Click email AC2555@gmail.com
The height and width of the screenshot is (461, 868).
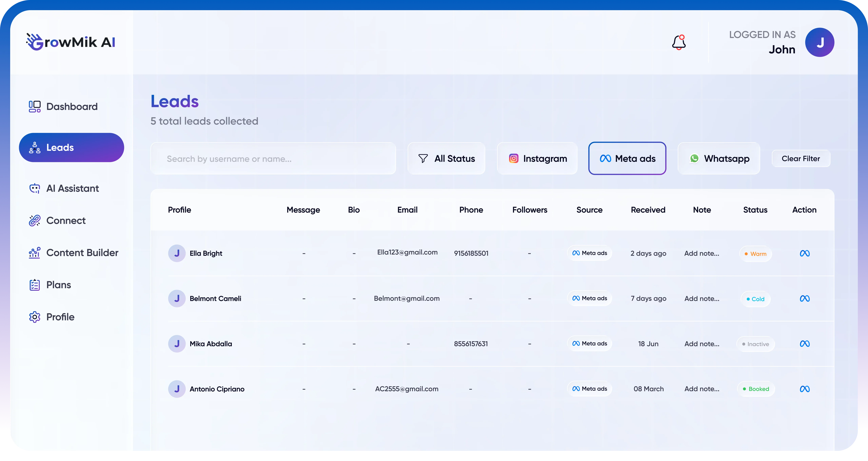[407, 389]
